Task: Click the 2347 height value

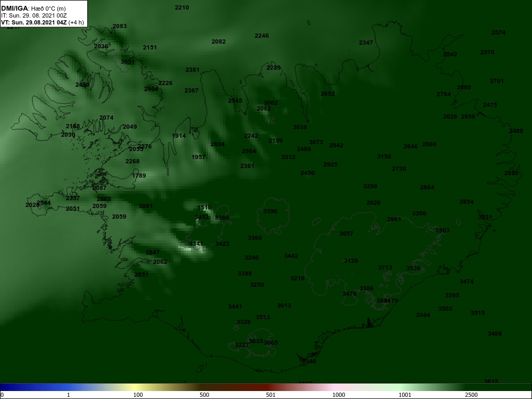Action: pyautogui.click(x=366, y=43)
